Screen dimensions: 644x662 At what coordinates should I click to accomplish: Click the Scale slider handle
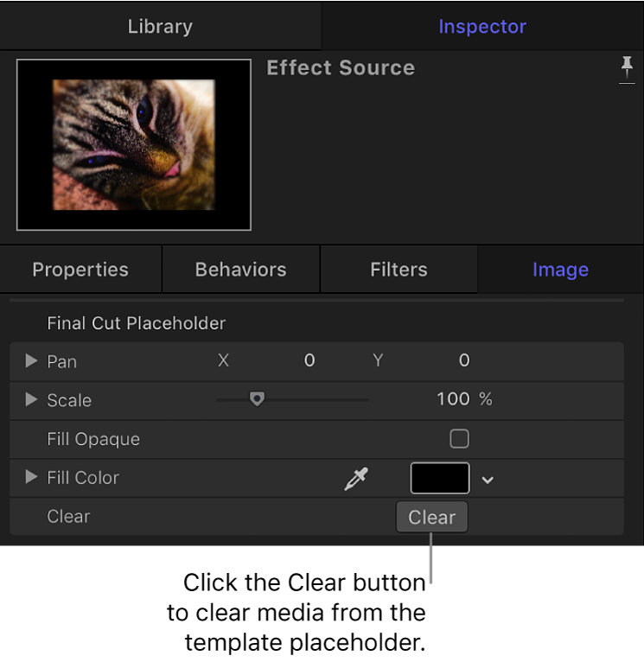256,399
